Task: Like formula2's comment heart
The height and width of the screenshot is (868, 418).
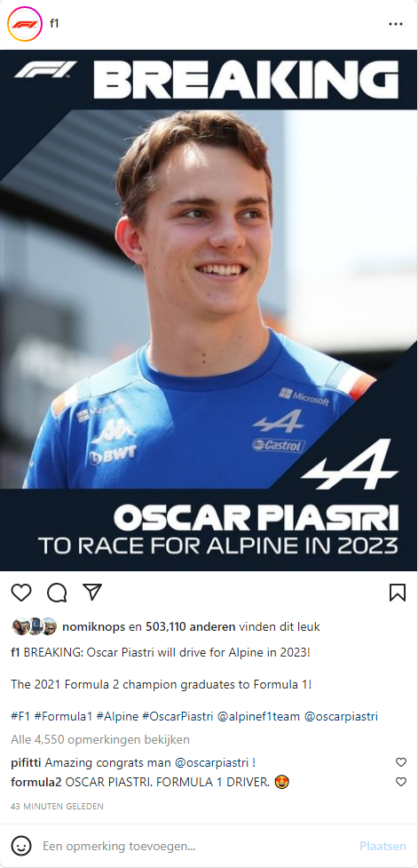Action: [x=401, y=782]
